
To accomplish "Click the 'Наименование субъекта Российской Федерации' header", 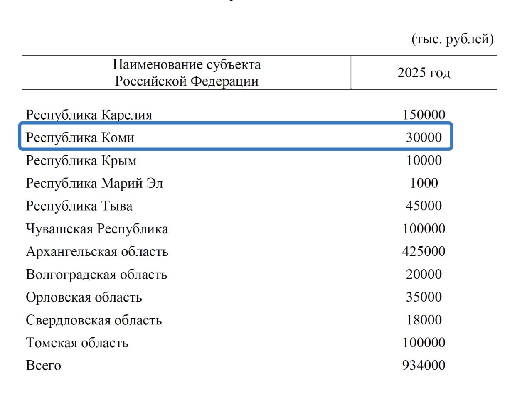I will (x=187, y=73).
